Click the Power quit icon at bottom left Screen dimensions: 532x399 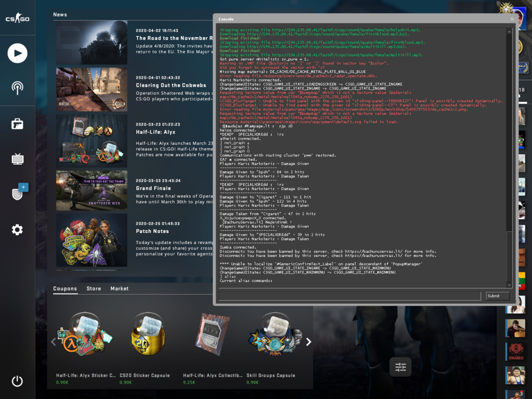[x=16, y=381]
